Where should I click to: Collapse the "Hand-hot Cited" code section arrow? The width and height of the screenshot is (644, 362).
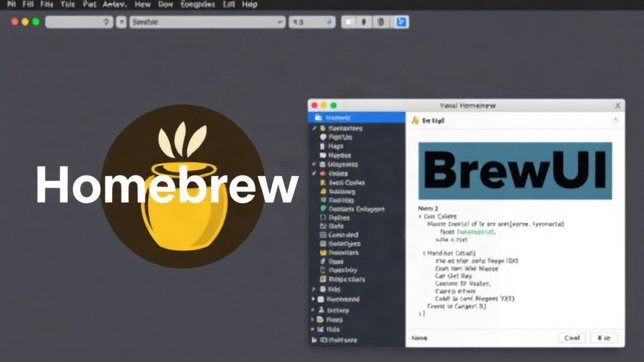(424, 253)
